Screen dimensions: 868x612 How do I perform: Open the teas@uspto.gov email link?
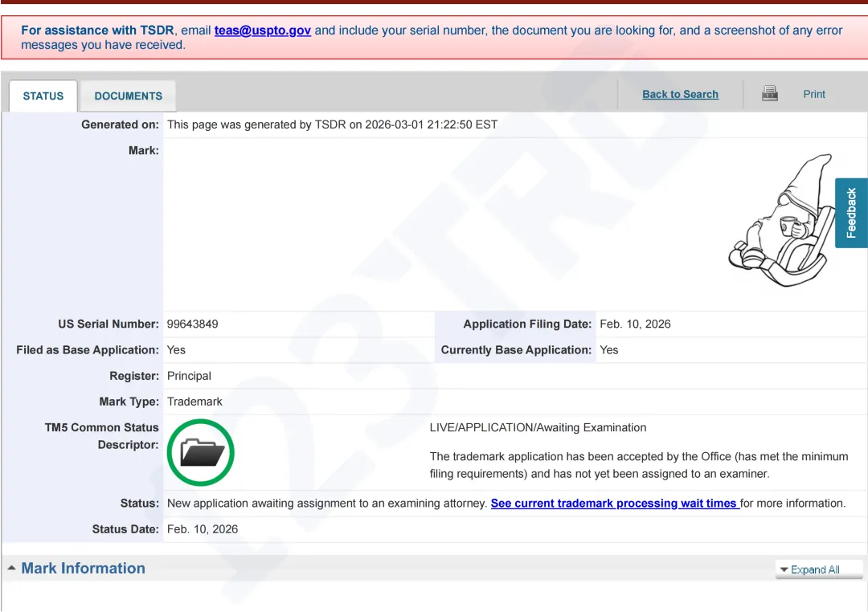[262, 31]
